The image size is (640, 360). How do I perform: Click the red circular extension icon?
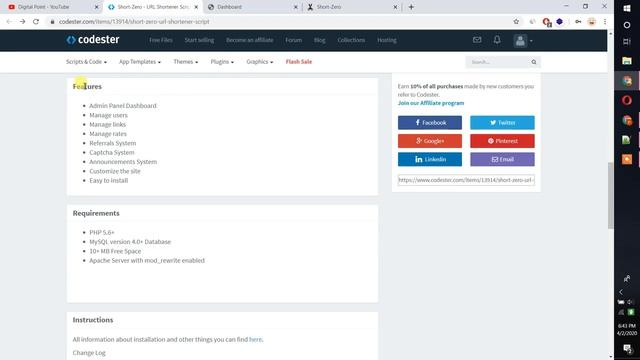[x=547, y=22]
